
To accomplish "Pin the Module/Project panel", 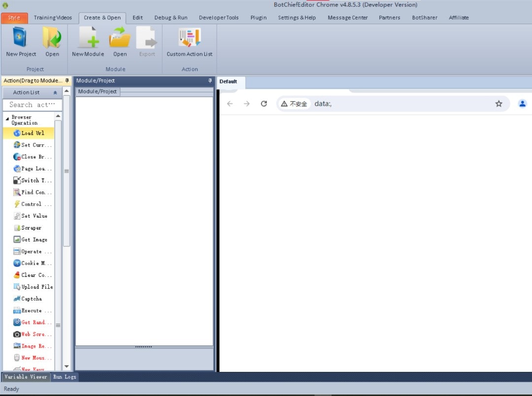I will pos(210,80).
